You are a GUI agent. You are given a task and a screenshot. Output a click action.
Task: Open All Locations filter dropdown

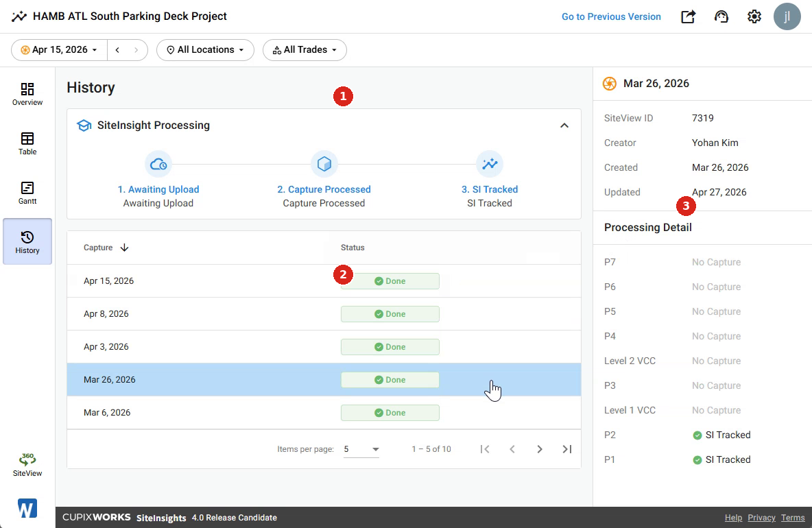tap(205, 49)
